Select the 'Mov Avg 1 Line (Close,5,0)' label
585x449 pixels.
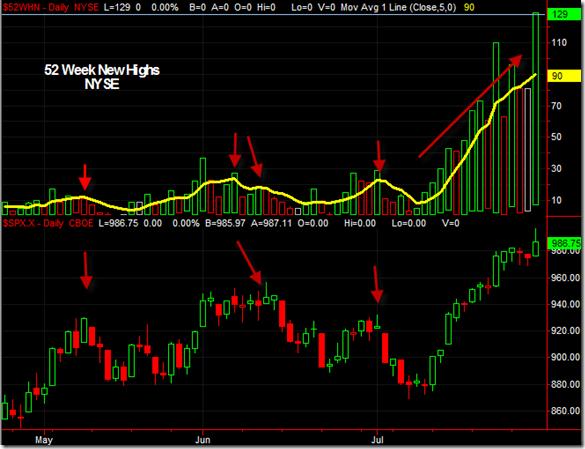(398, 7)
